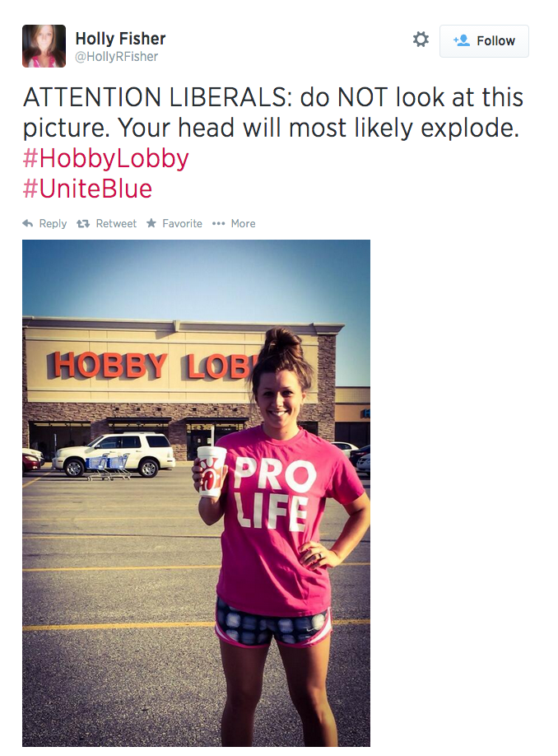
Task: Follow Holly Fisher with the Follow button
Action: (484, 41)
